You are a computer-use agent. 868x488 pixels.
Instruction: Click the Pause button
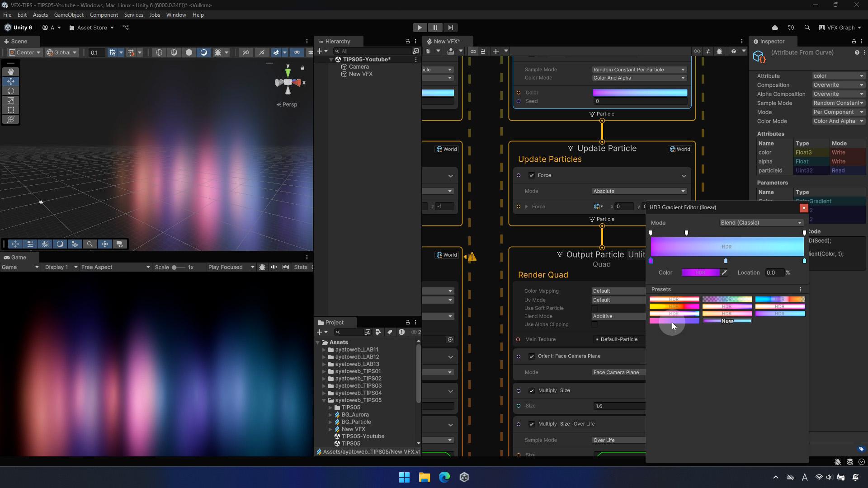click(x=435, y=28)
